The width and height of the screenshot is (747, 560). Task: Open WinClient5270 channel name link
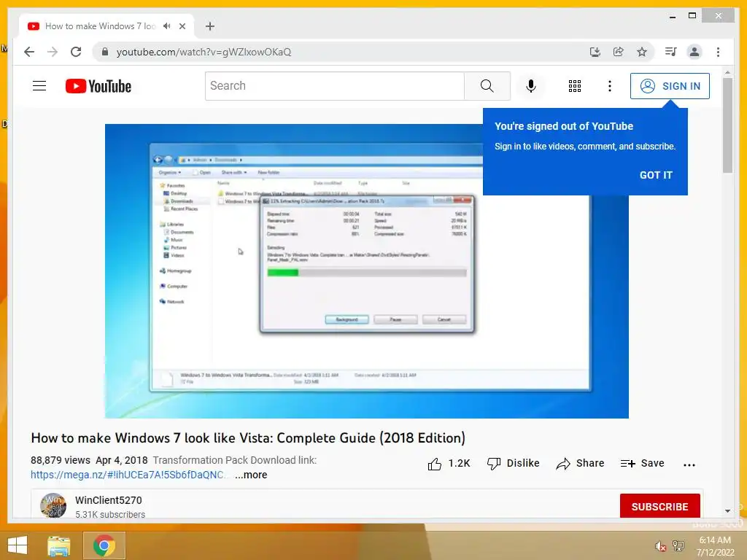pos(108,500)
